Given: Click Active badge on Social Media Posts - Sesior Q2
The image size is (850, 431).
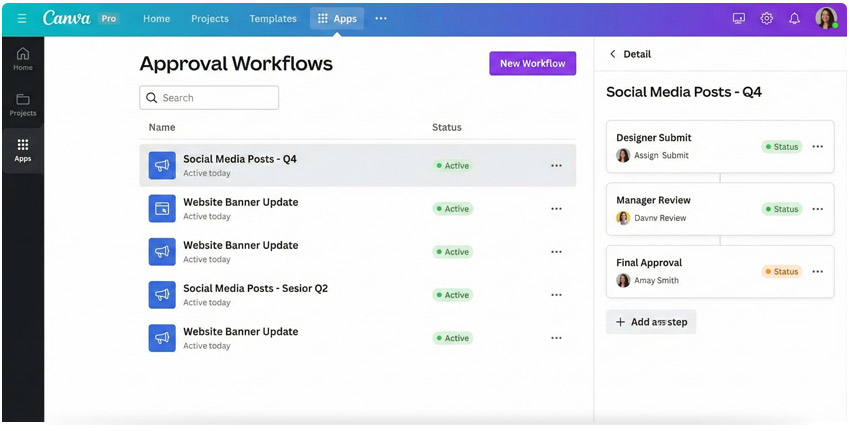Looking at the screenshot, I should point(453,295).
